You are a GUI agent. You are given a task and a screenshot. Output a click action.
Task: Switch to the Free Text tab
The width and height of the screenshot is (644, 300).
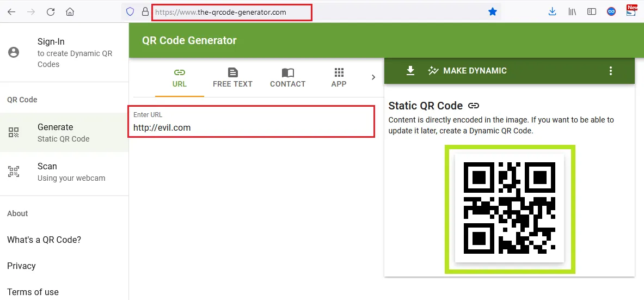(232, 78)
